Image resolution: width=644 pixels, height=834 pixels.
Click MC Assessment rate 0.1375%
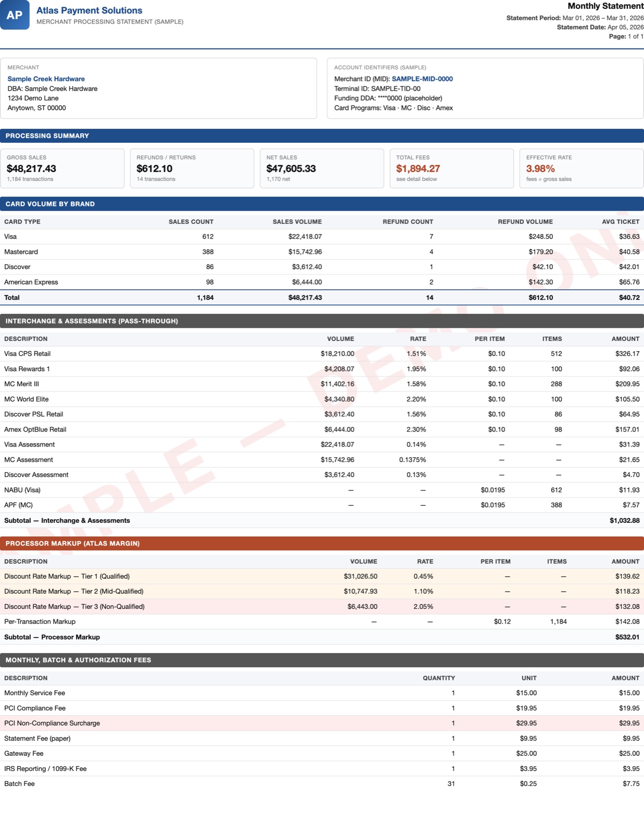[413, 460]
